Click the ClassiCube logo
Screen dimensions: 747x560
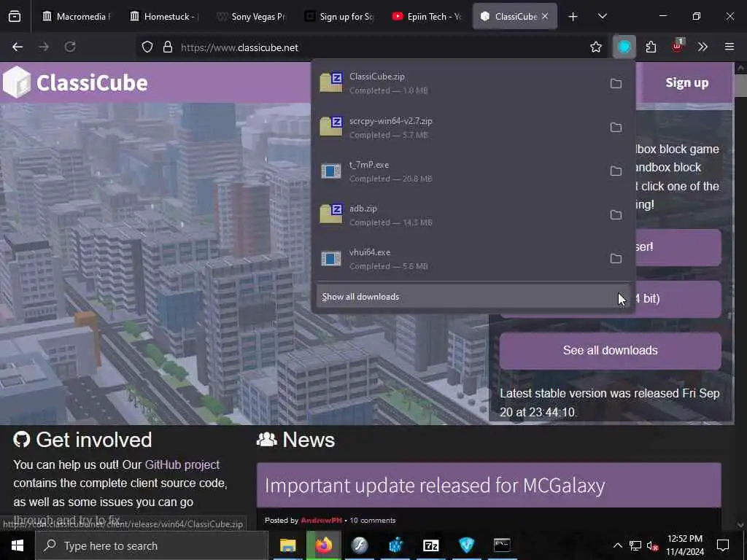point(75,82)
